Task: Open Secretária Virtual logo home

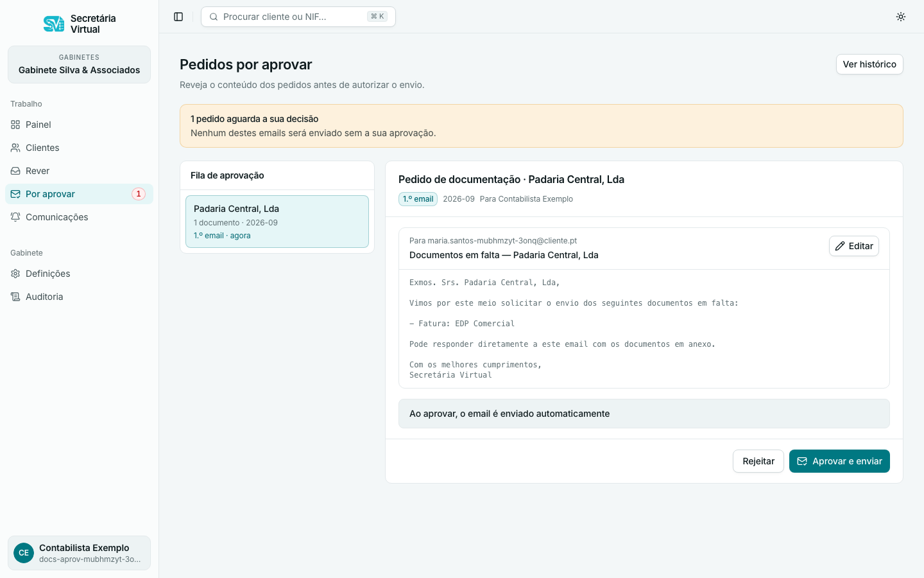Action: [80, 24]
